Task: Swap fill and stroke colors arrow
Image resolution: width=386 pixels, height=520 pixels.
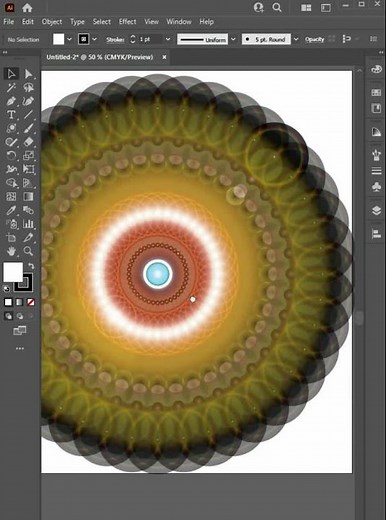Action: pyautogui.click(x=31, y=266)
